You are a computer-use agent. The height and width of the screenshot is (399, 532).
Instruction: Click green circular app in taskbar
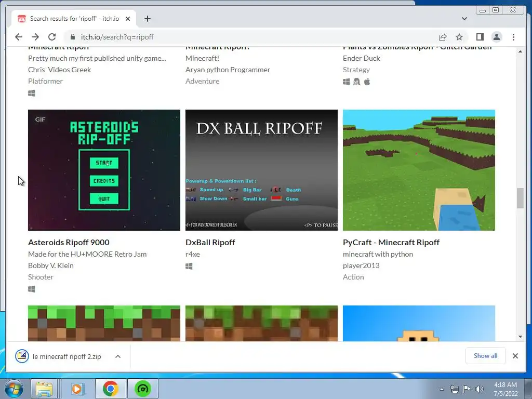coord(143,389)
